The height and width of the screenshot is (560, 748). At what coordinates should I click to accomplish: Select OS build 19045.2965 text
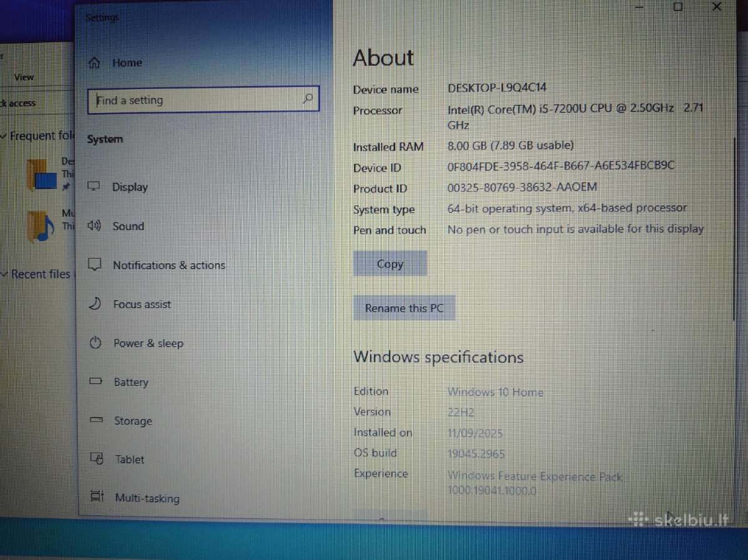[476, 454]
